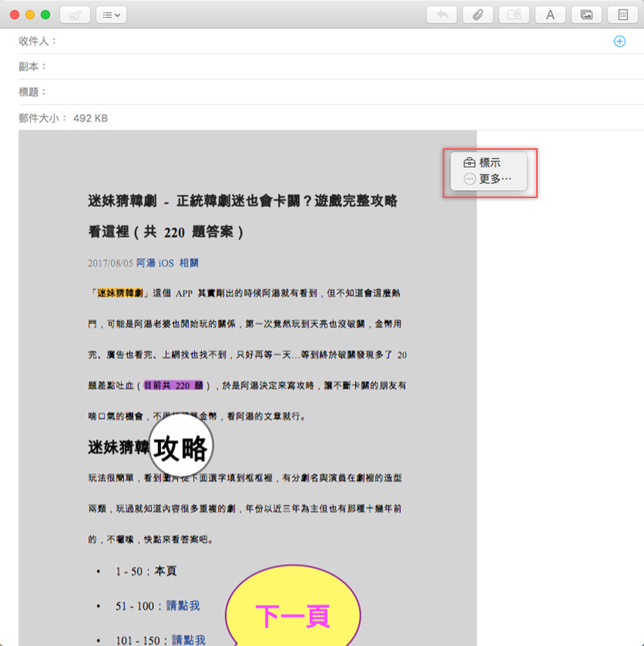The height and width of the screenshot is (646, 644).
Task: Click the 請點我 link for 101 - 150
Action: 188,640
